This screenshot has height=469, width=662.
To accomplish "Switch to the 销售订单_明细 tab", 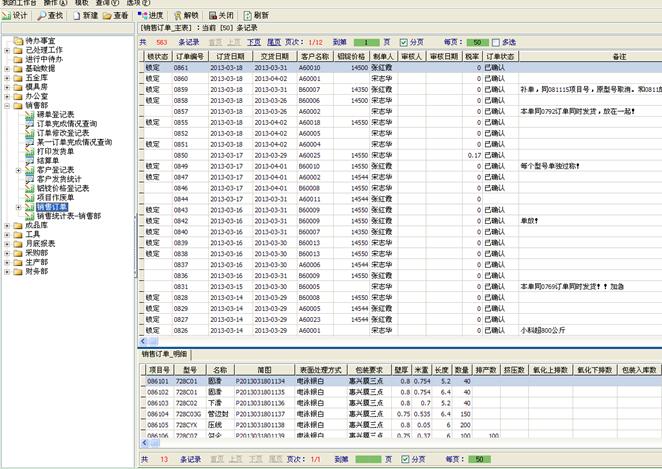I will point(163,354).
